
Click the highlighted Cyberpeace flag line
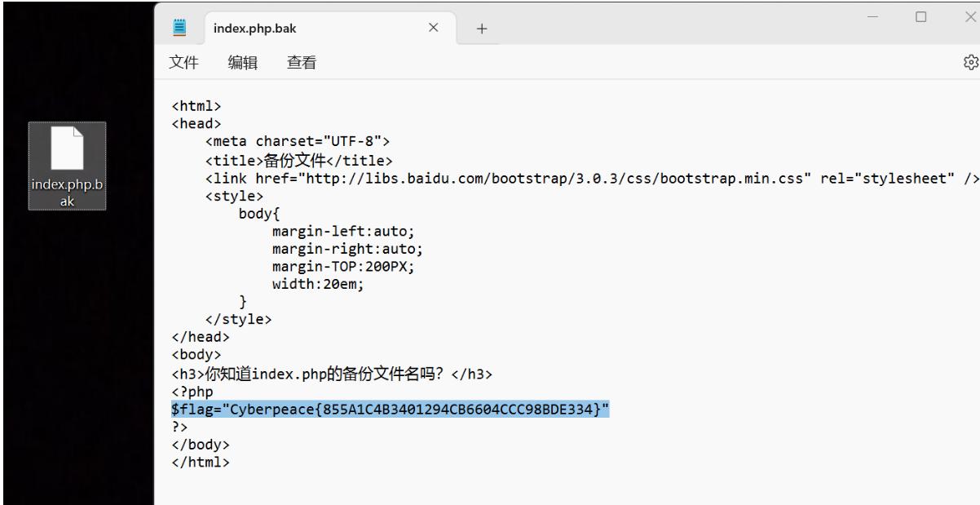(x=386, y=406)
